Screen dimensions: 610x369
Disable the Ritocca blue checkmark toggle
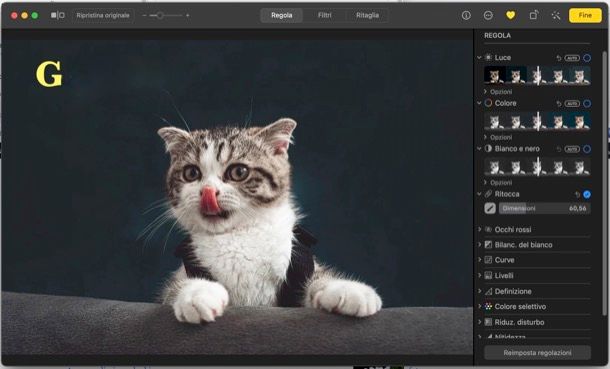point(587,194)
